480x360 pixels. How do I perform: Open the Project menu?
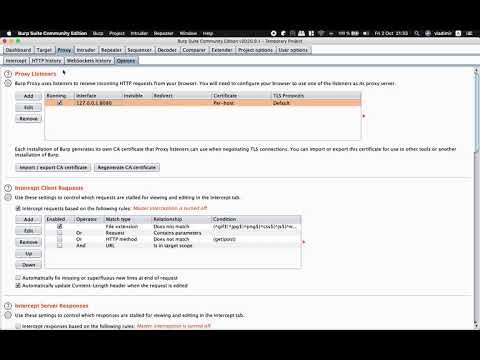pos(117,33)
